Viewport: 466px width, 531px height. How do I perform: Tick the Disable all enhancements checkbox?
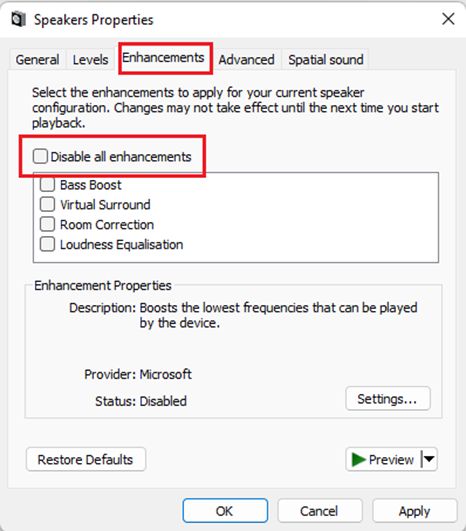pyautogui.click(x=40, y=156)
